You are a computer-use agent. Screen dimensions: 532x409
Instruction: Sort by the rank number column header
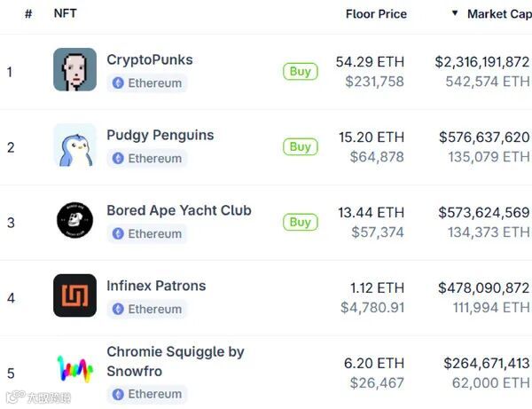(28, 14)
